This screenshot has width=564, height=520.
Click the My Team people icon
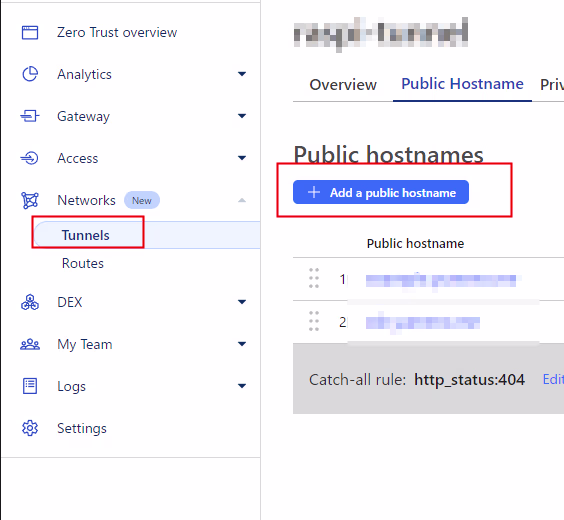[30, 344]
